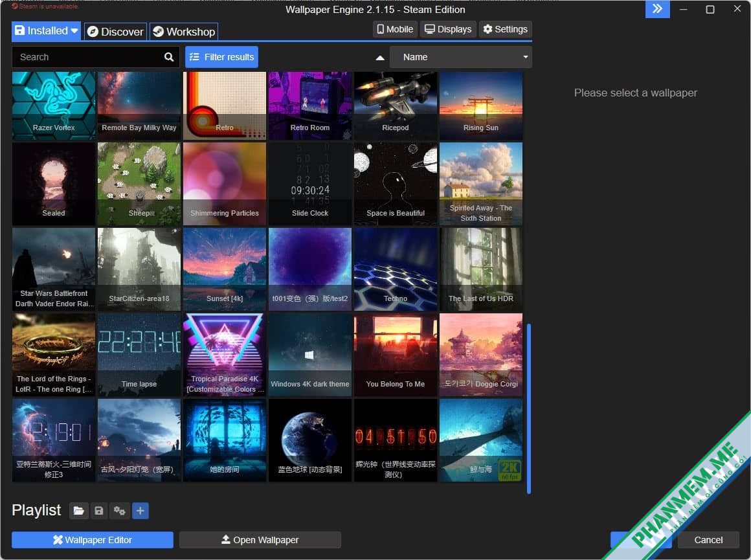Expand the Installed tab dropdown arrow
This screenshot has height=560, width=751.
click(74, 30)
